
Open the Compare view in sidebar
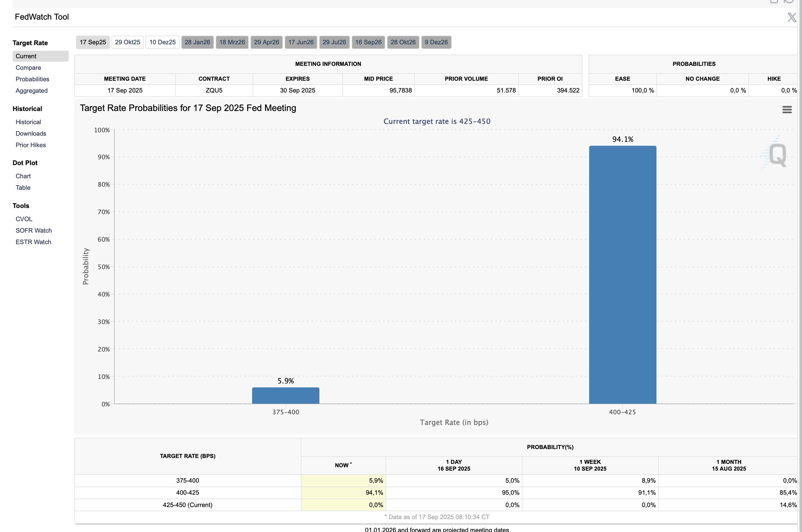pos(28,68)
